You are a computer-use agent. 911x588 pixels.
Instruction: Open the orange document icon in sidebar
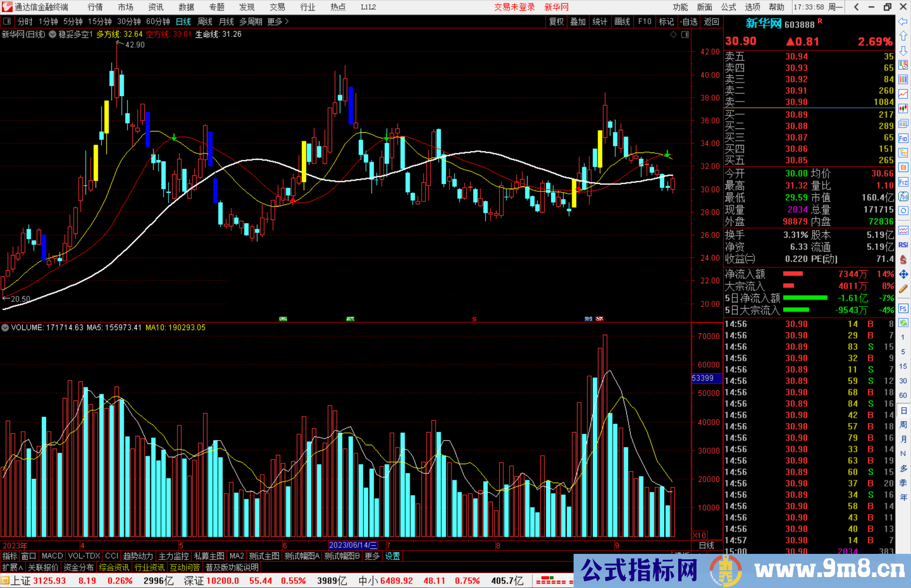point(903,167)
